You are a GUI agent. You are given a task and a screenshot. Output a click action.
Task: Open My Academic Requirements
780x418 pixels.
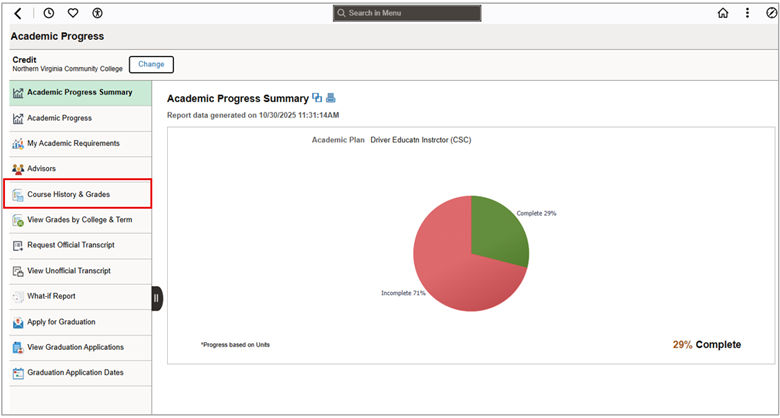pos(73,144)
